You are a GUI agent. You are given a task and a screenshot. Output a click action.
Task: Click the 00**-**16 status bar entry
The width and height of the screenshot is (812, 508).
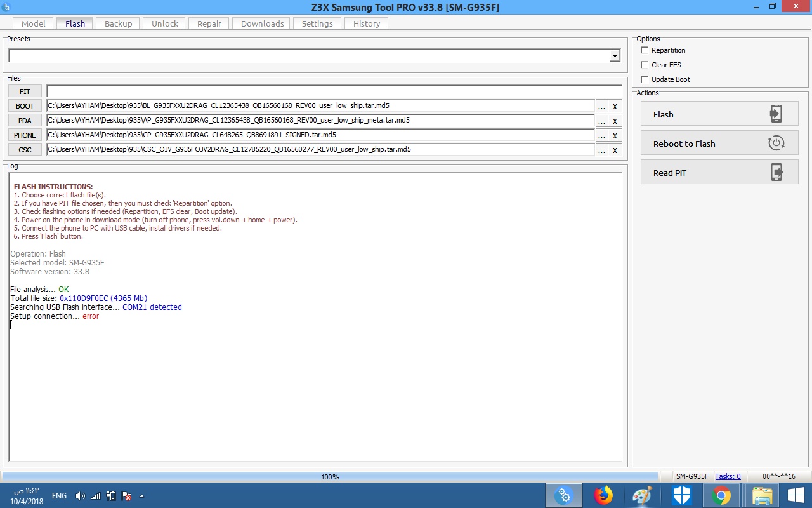point(778,476)
